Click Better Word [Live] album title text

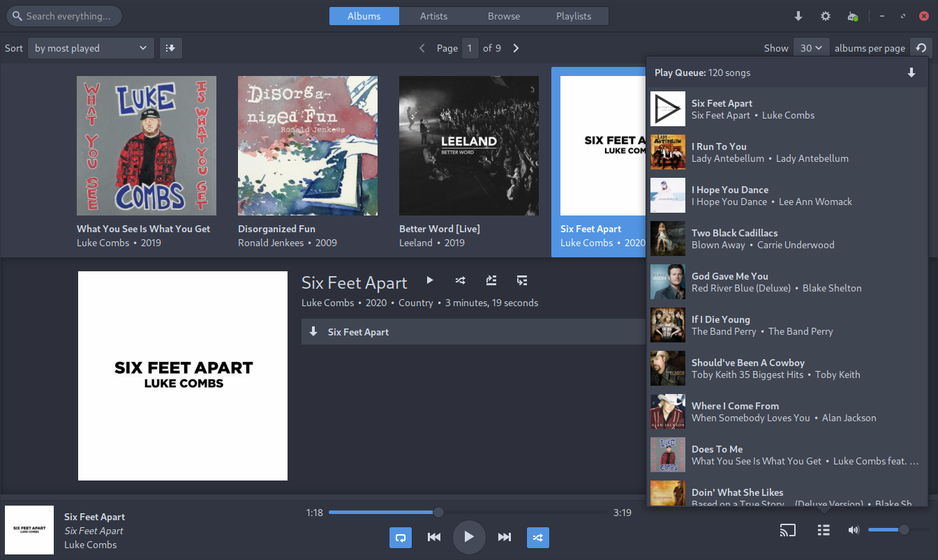pyautogui.click(x=440, y=229)
